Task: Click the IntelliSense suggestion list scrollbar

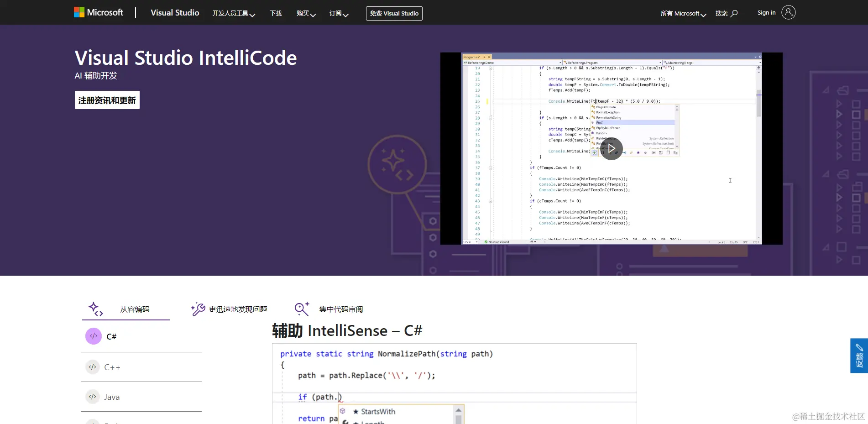Action: [459, 414]
